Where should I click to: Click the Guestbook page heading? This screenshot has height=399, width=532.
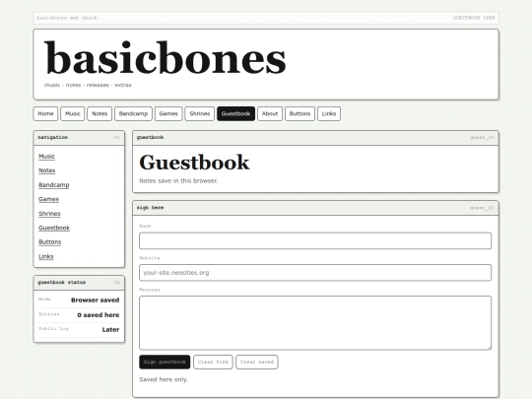pos(194,163)
